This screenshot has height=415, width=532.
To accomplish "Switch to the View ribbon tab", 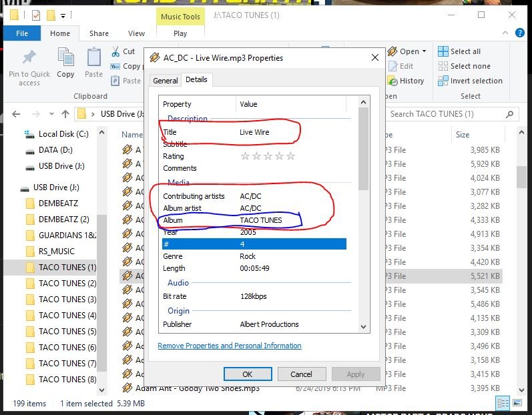I will [136, 33].
